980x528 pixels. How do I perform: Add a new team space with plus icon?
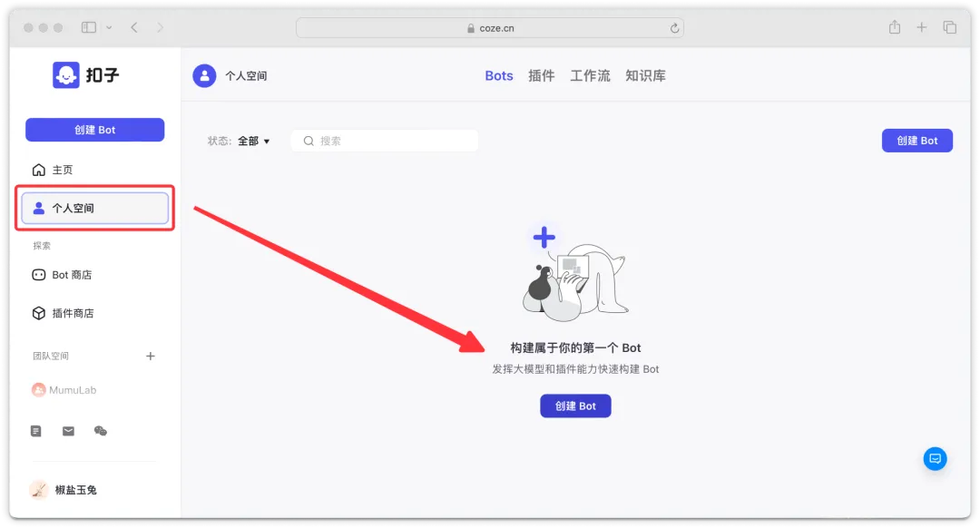coord(150,357)
